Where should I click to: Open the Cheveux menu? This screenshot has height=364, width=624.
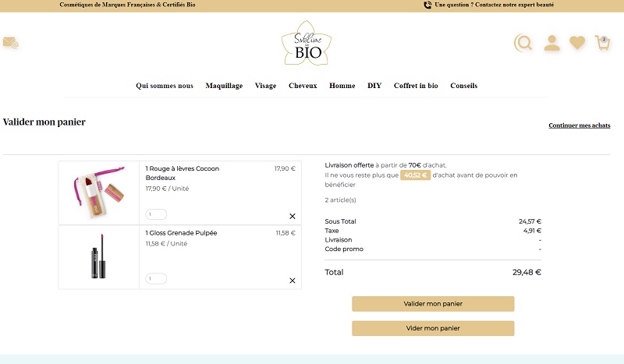[303, 86]
